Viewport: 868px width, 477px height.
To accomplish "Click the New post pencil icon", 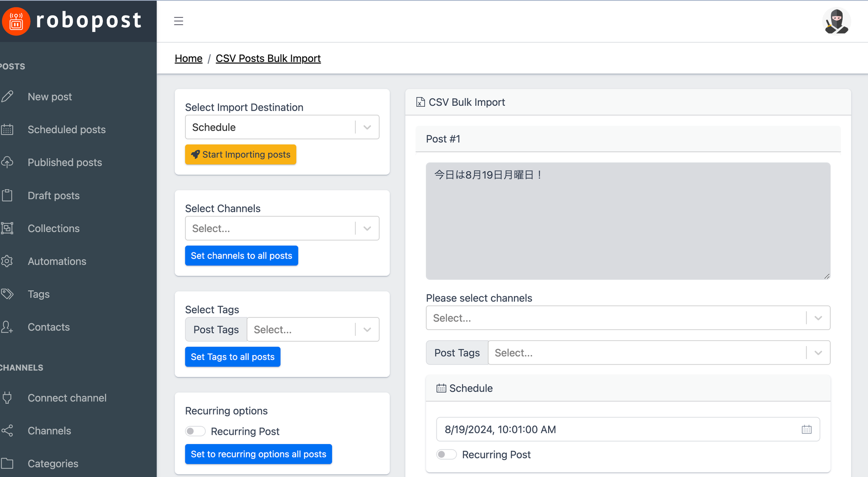I will pos(7,96).
